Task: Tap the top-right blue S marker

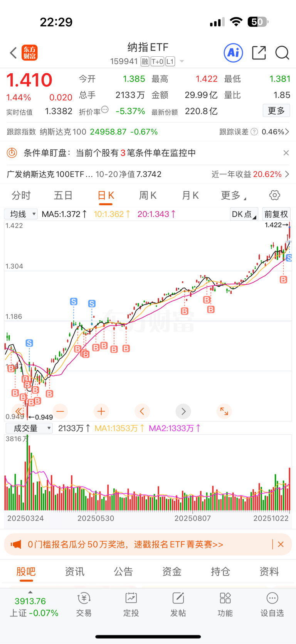Action: pos(289,257)
